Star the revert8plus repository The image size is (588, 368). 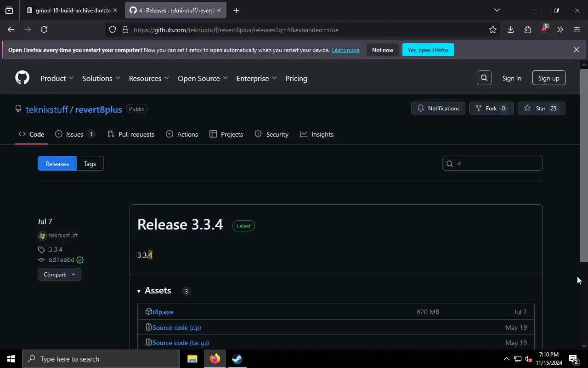pyautogui.click(x=541, y=109)
